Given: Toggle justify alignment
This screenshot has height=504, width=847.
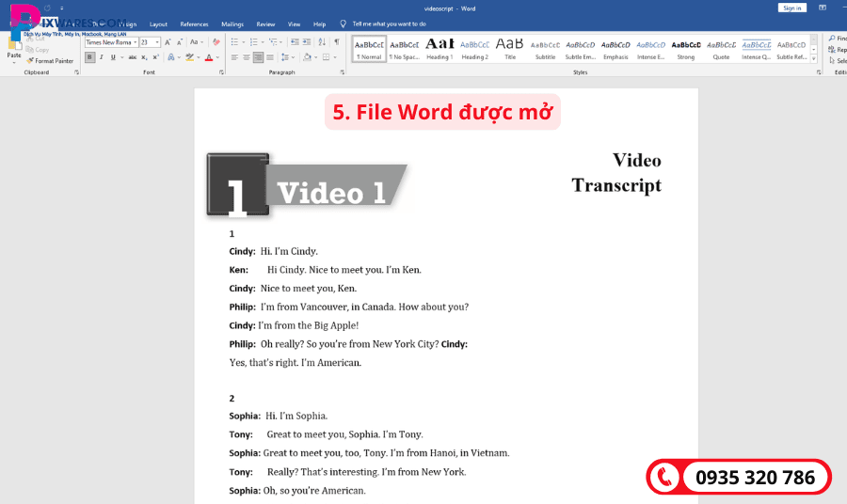Looking at the screenshot, I should [270, 57].
